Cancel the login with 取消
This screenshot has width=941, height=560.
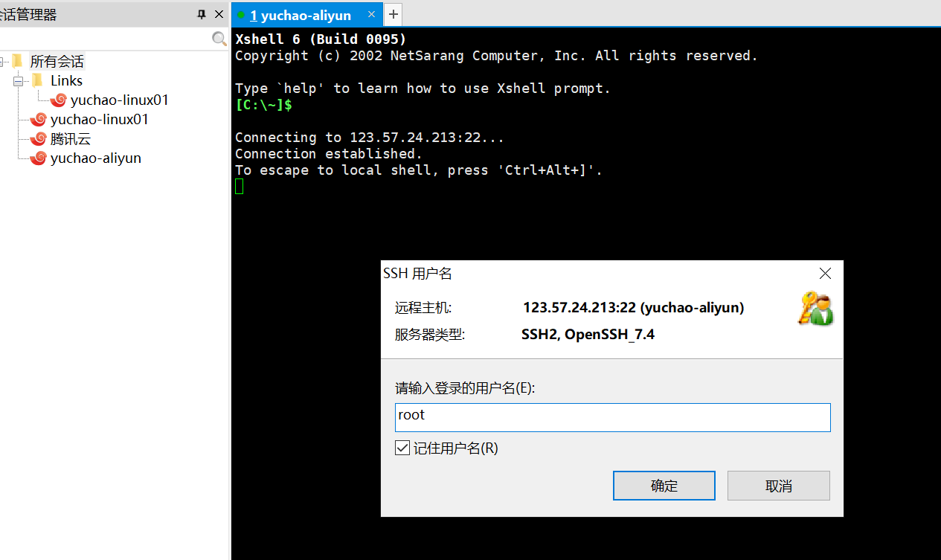(778, 486)
